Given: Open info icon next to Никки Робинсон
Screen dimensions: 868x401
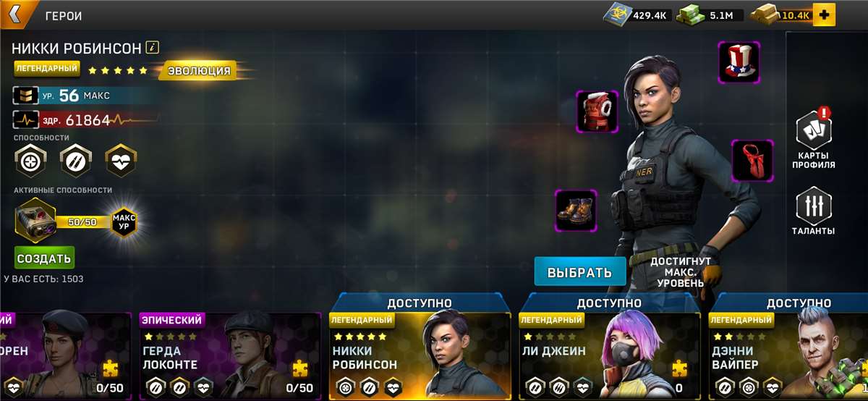Looking at the screenshot, I should (x=152, y=48).
